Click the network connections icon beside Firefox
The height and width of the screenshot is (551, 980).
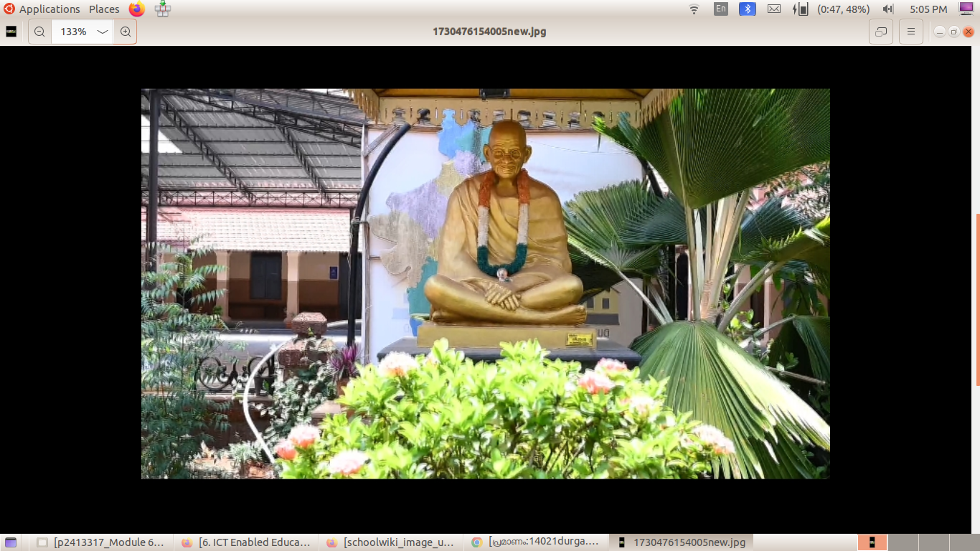point(163,9)
